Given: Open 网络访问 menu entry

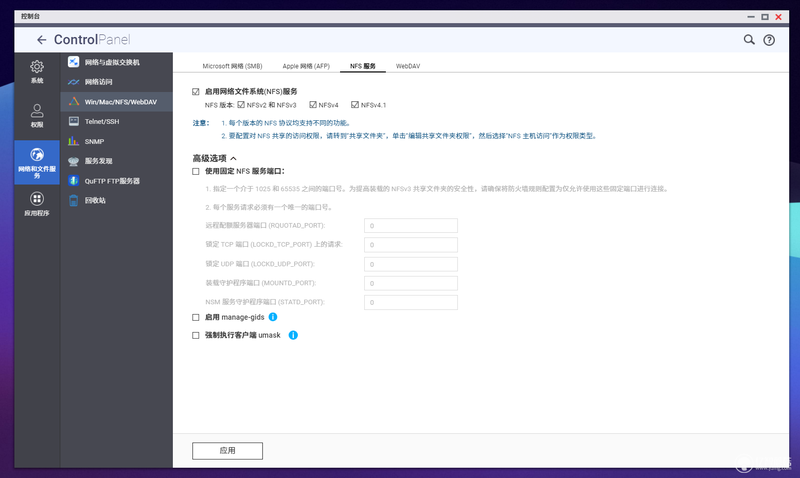Looking at the screenshot, I should [116, 82].
